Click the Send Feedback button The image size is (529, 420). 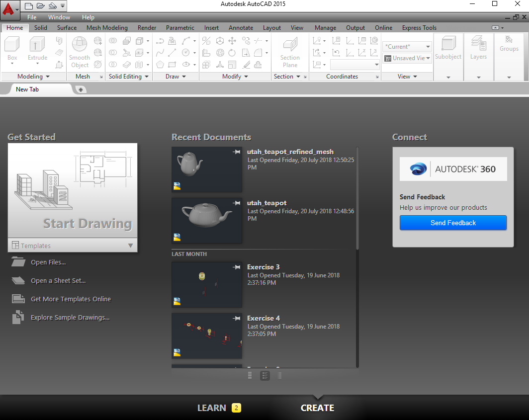coord(453,223)
